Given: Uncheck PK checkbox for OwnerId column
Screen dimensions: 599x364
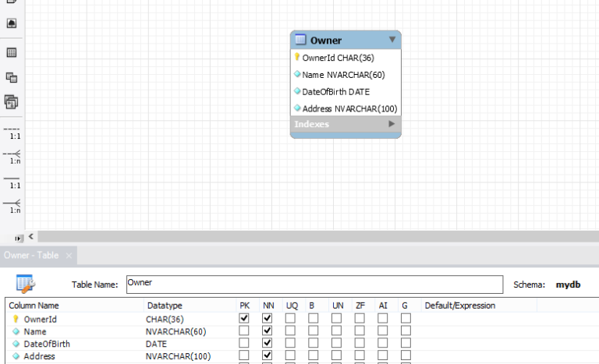Looking at the screenshot, I should tap(244, 319).
